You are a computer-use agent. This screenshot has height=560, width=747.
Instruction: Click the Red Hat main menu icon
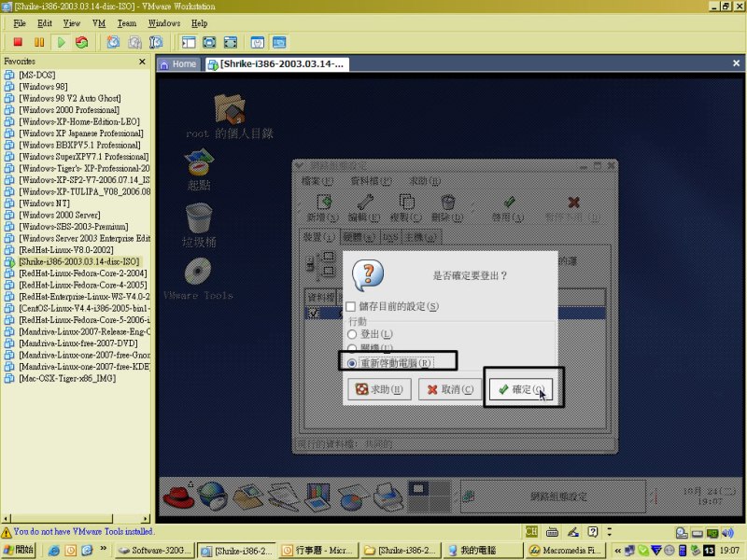pos(178,496)
